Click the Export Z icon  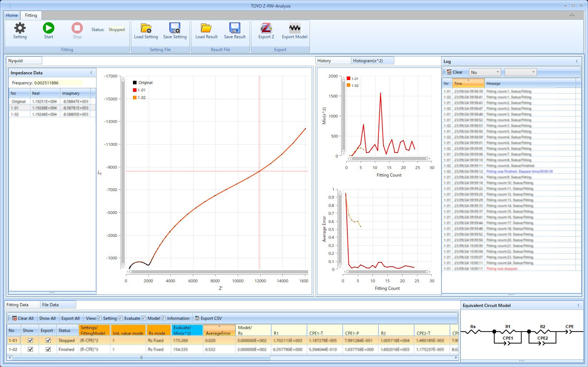click(x=266, y=28)
